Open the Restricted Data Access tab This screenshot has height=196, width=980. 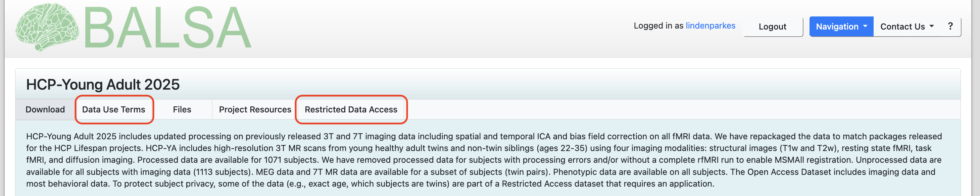(351, 110)
